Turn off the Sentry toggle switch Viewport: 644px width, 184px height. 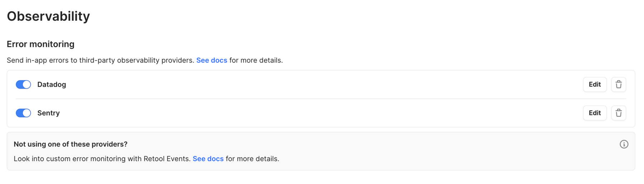(23, 113)
